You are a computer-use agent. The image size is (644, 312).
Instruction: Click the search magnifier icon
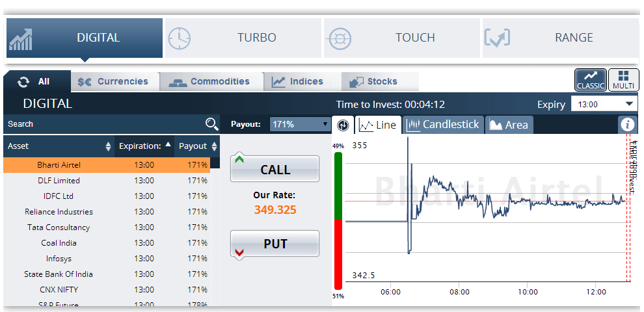pos(211,124)
